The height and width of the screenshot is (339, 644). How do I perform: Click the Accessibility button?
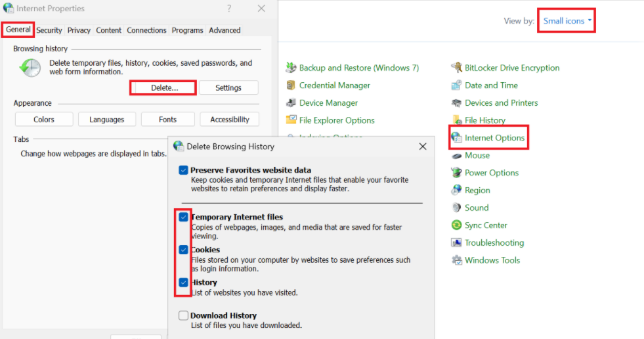tap(230, 120)
